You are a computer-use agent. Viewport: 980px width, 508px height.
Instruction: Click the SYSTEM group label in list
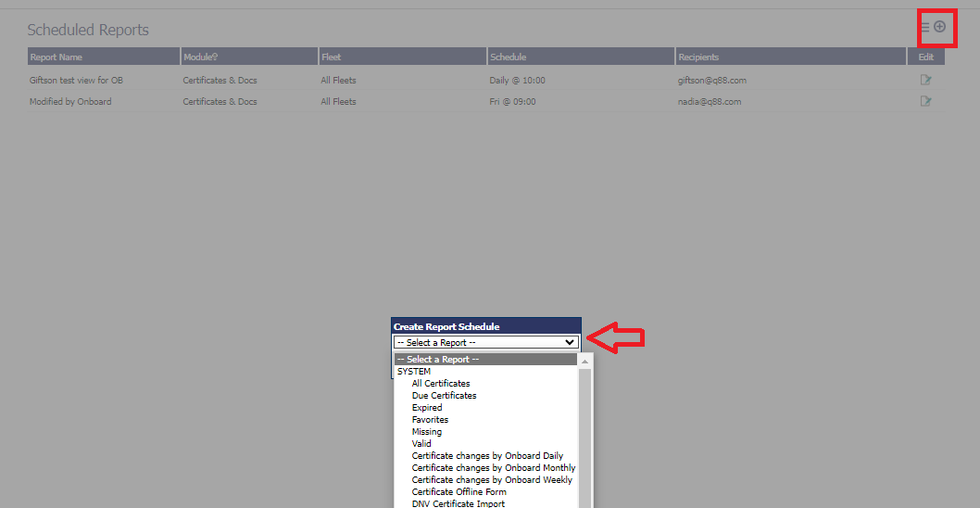tap(414, 372)
